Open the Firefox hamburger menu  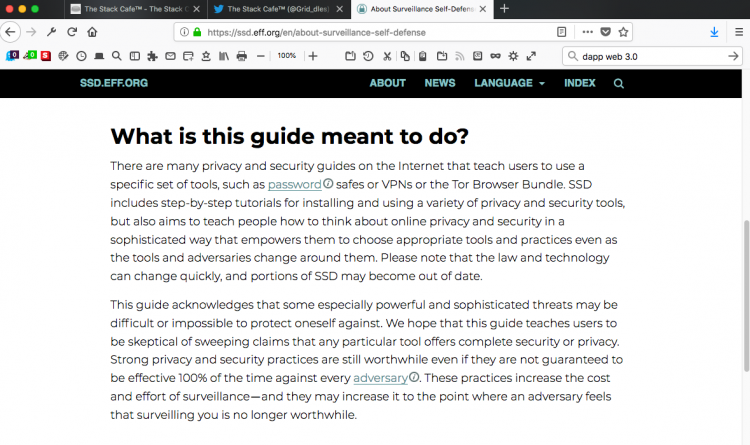[x=739, y=32]
